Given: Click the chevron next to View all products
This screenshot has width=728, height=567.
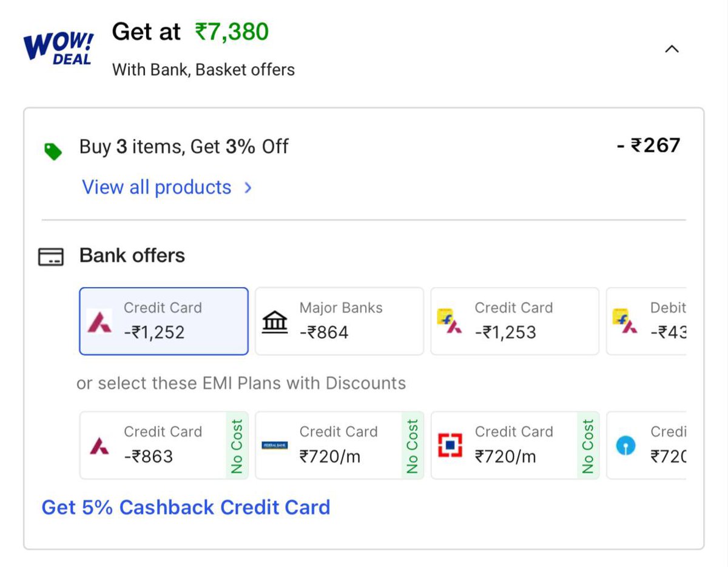Looking at the screenshot, I should click(x=248, y=187).
